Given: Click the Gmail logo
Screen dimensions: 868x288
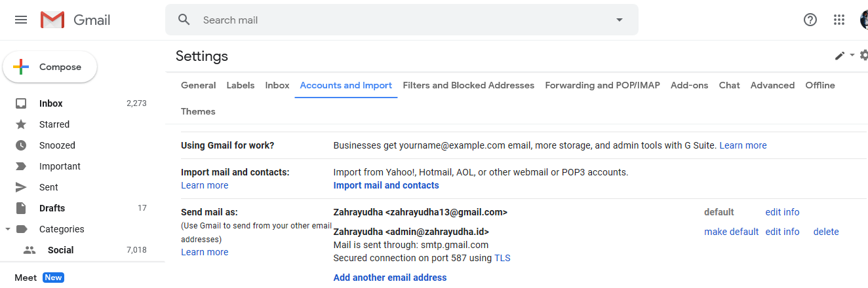Looking at the screenshot, I should 75,20.
